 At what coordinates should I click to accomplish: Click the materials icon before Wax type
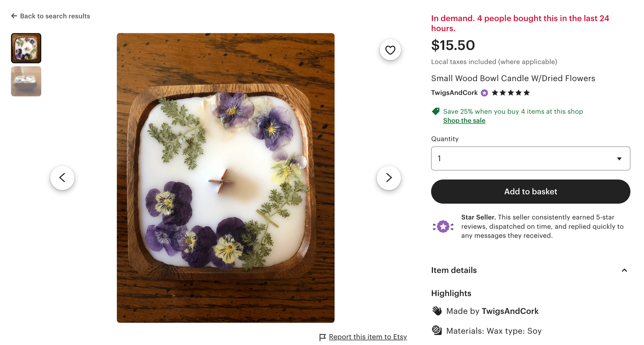(437, 331)
